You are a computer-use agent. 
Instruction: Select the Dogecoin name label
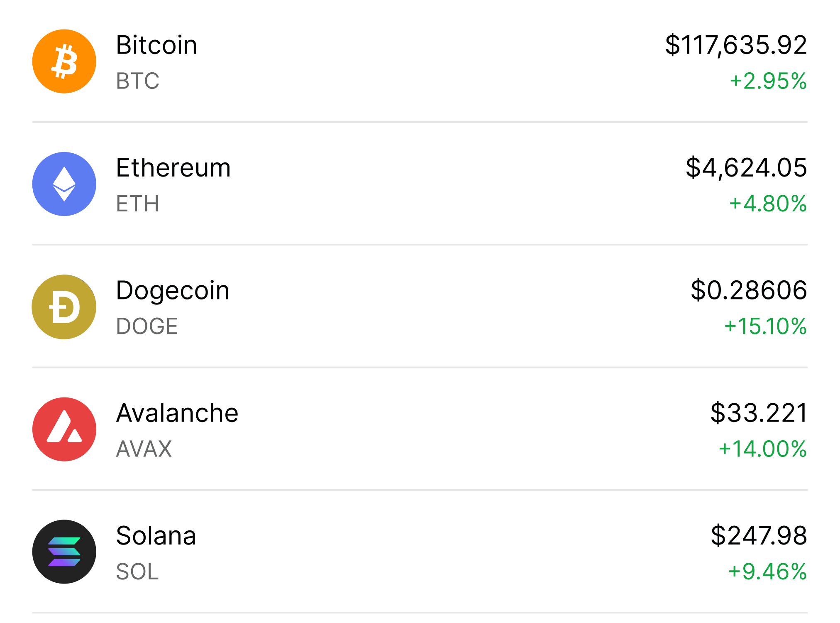[x=173, y=291]
